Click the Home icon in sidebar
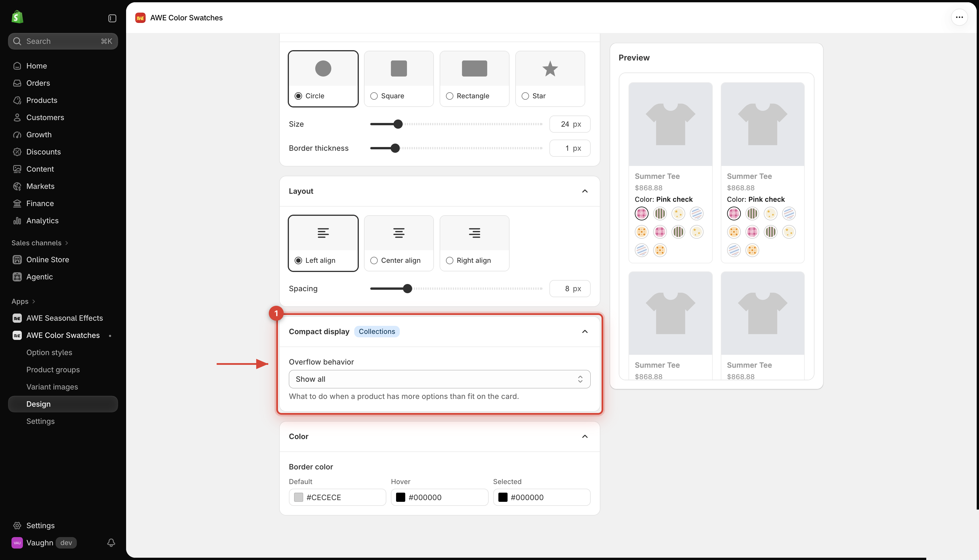This screenshot has height=560, width=979. [x=17, y=66]
